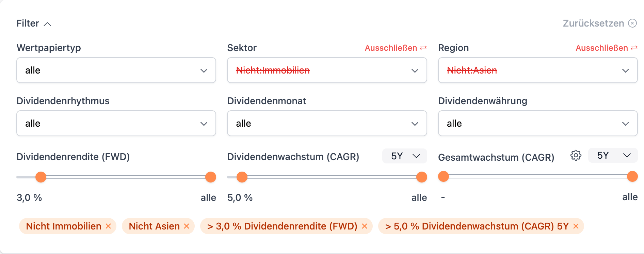Remove the 'Nicht Immobilien' filter chip
The image size is (644, 254).
point(109,226)
